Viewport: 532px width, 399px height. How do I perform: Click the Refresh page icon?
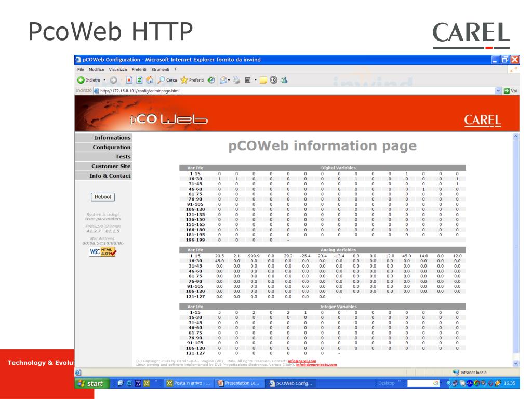pyautogui.click(x=139, y=80)
